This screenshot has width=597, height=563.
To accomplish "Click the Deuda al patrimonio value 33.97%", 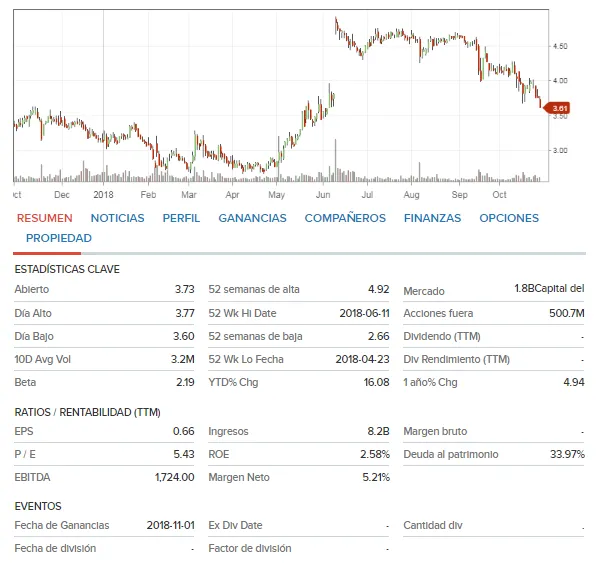I will (x=567, y=454).
